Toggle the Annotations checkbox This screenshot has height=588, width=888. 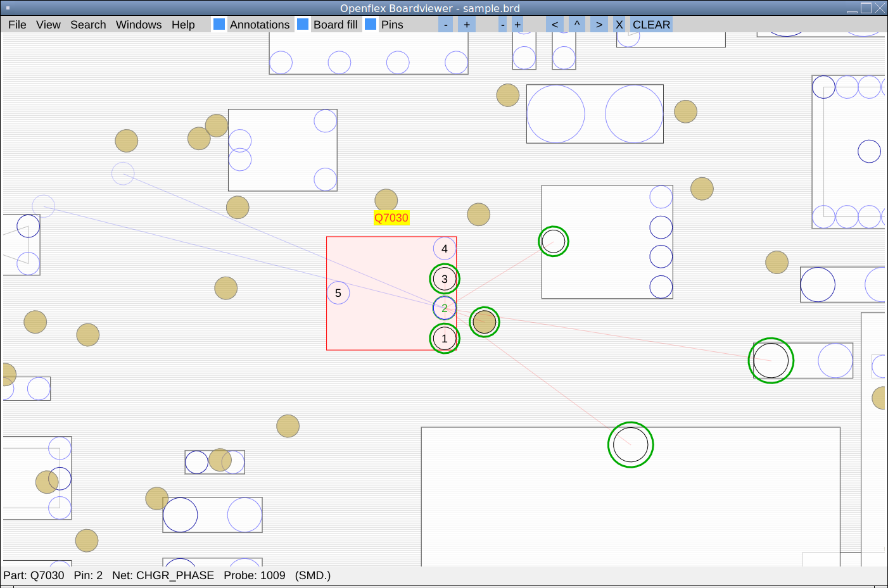(x=219, y=24)
